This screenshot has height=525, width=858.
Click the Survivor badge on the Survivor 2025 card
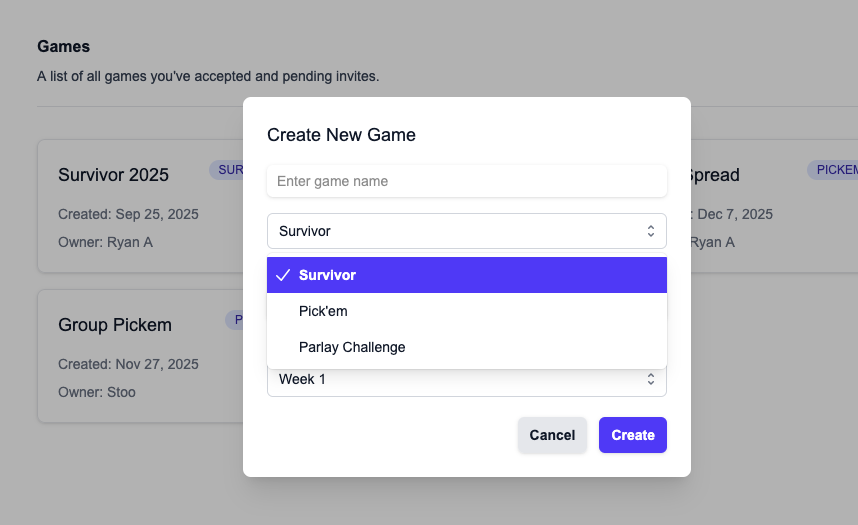tap(228, 170)
